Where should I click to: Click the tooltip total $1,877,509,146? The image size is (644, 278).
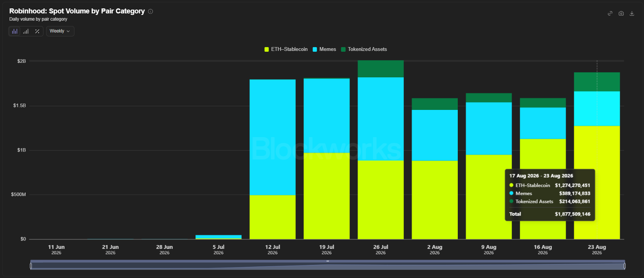click(572, 214)
